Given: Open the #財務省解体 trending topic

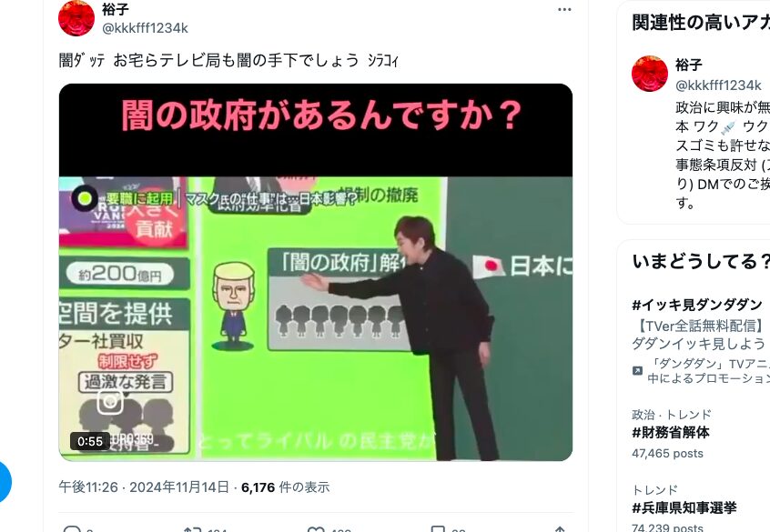Looking at the screenshot, I should point(670,432).
